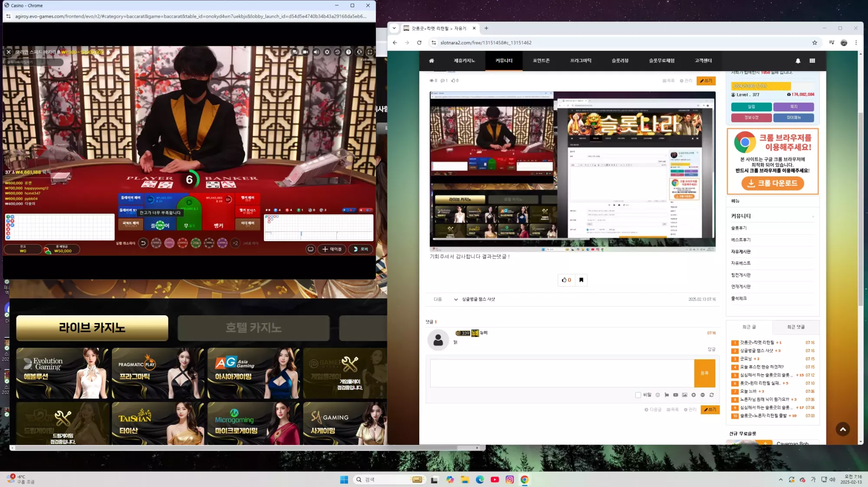Open the chat icon in the casino game
The height and width of the screenshot is (487, 868).
click(x=295, y=52)
